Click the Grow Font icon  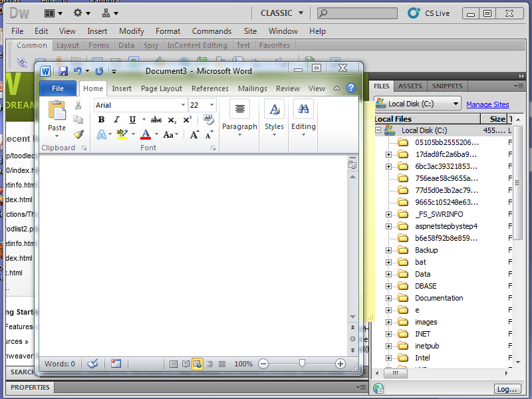194,134
